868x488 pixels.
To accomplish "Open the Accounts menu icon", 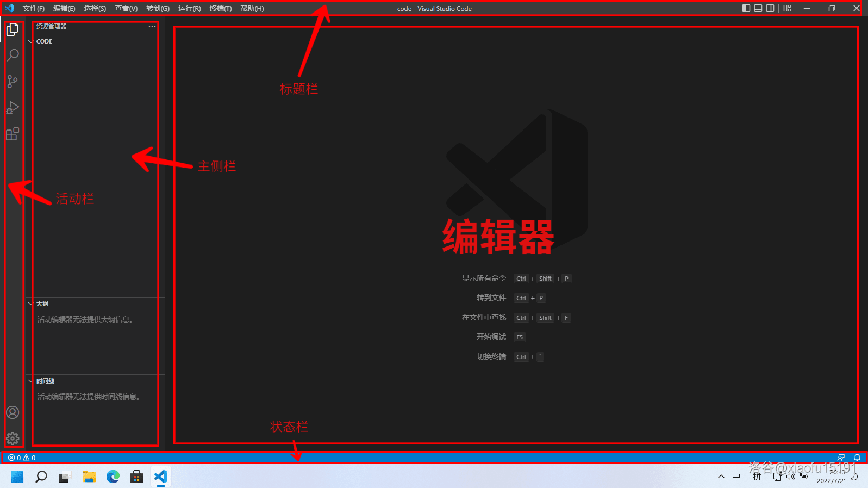I will pos(13,412).
